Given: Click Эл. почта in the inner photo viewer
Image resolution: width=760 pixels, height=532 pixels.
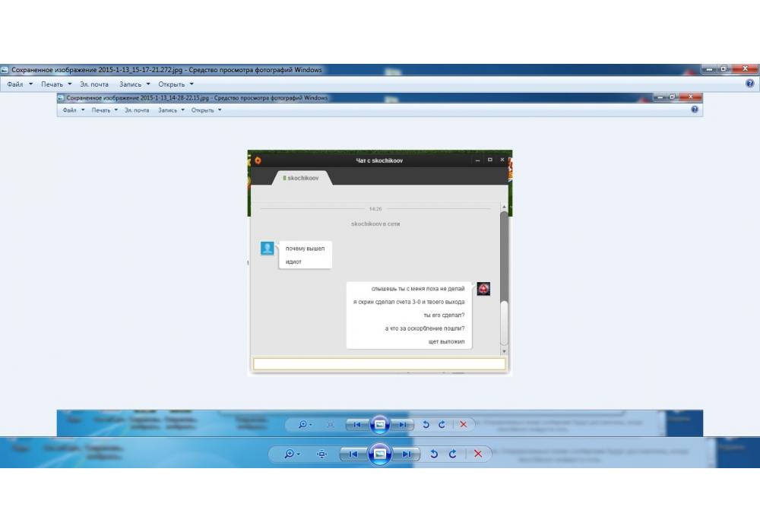Looking at the screenshot, I should point(137,110).
